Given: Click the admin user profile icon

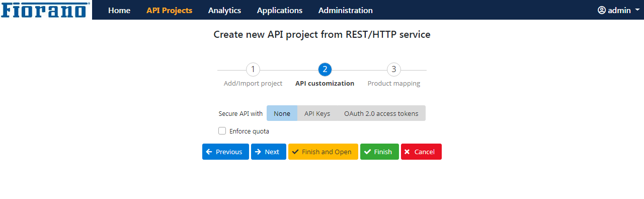Looking at the screenshot, I should (x=602, y=10).
